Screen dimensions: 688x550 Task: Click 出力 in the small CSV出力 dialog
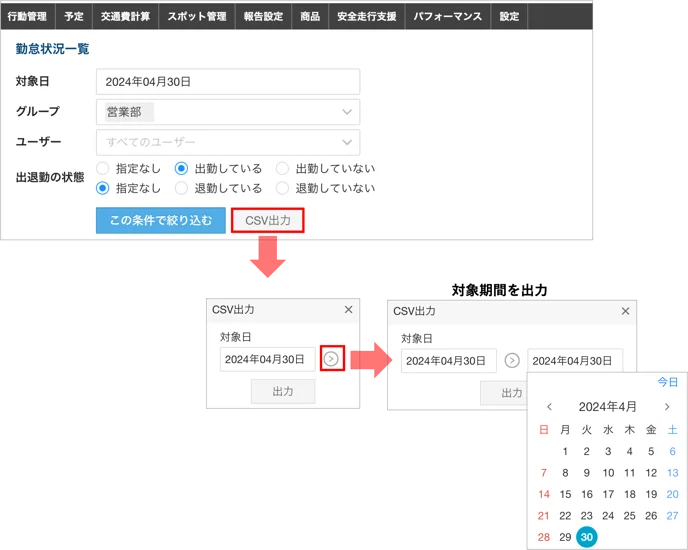(283, 392)
